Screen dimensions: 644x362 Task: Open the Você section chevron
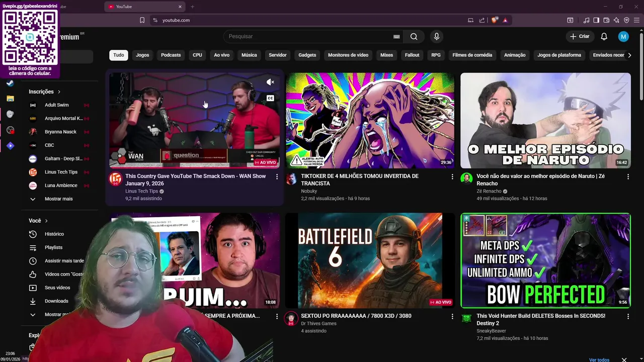pos(46,221)
